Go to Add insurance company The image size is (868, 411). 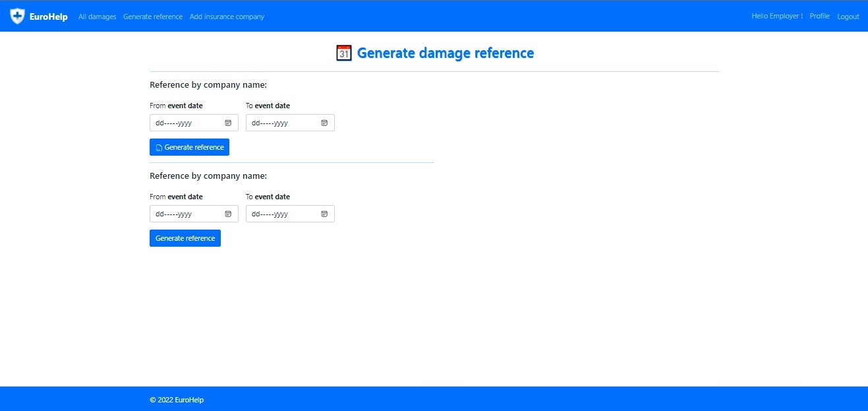(x=227, y=16)
